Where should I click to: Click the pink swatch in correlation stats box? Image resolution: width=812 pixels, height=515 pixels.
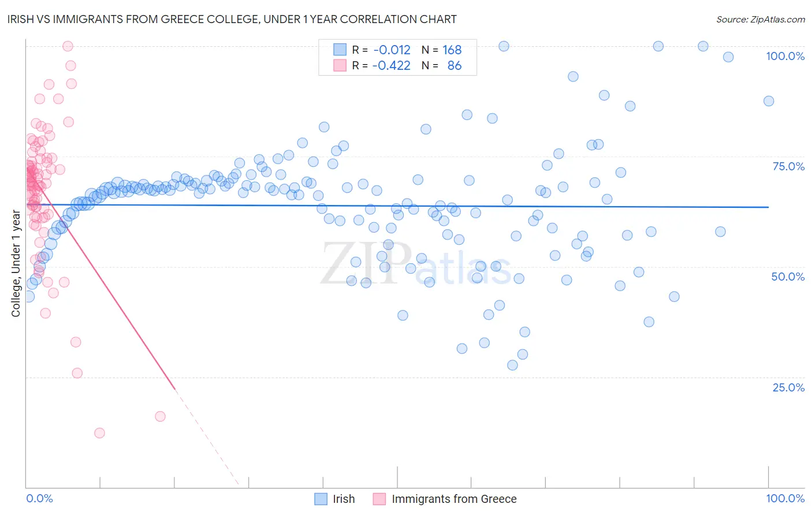[x=340, y=65]
